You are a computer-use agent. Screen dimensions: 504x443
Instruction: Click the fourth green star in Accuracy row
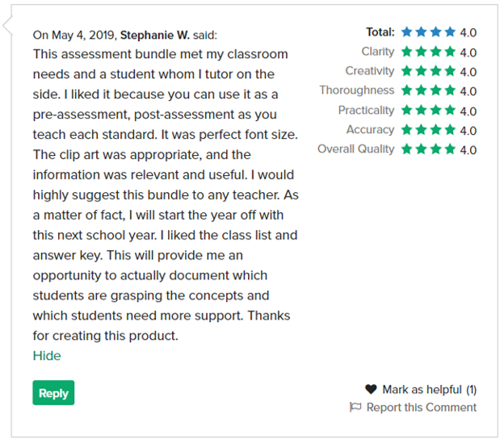(449, 130)
